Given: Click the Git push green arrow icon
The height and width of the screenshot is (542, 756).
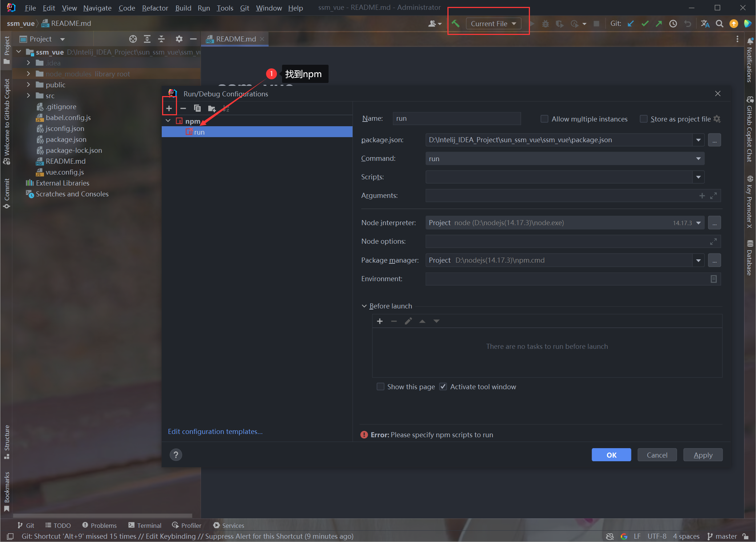Looking at the screenshot, I should (x=659, y=23).
